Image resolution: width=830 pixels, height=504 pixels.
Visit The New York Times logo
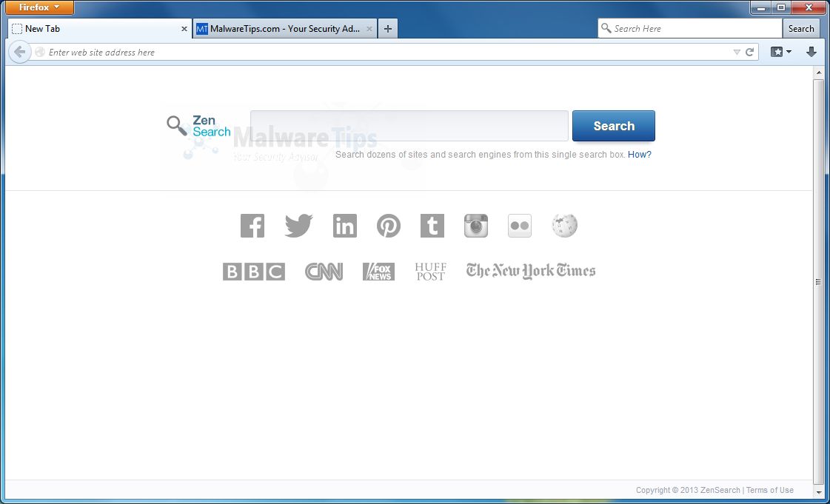tap(531, 271)
